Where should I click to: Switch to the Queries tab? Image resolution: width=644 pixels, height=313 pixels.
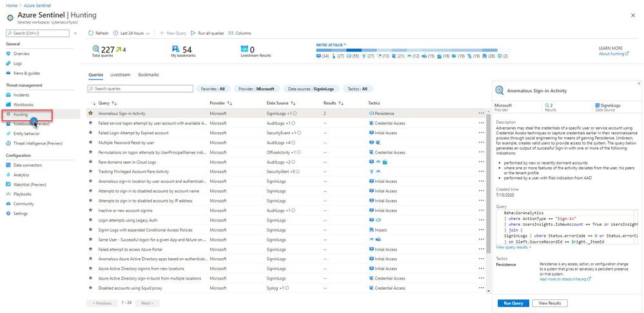tap(95, 75)
